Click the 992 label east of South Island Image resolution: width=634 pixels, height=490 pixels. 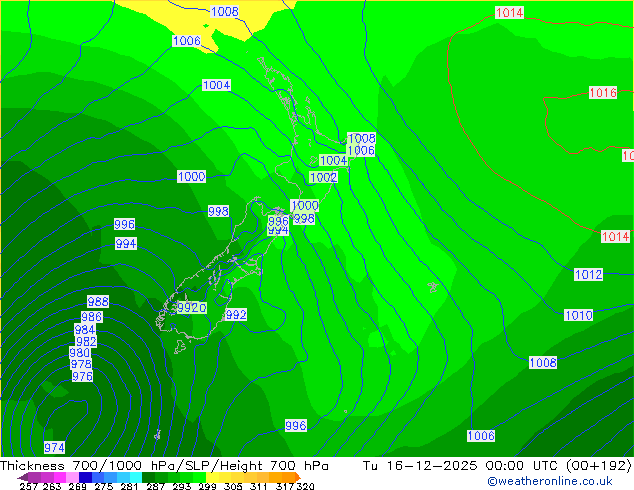click(x=236, y=315)
